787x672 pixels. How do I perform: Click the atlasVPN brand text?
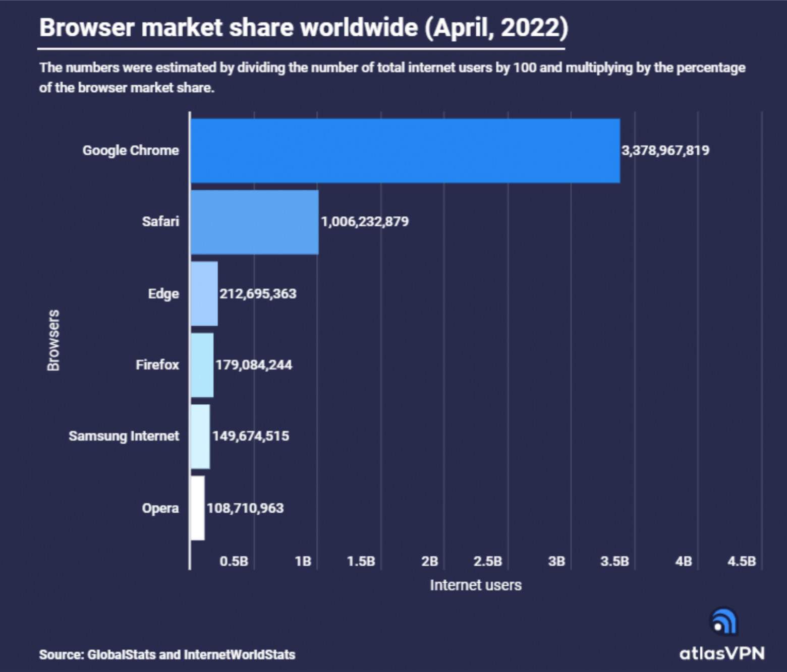[722, 653]
